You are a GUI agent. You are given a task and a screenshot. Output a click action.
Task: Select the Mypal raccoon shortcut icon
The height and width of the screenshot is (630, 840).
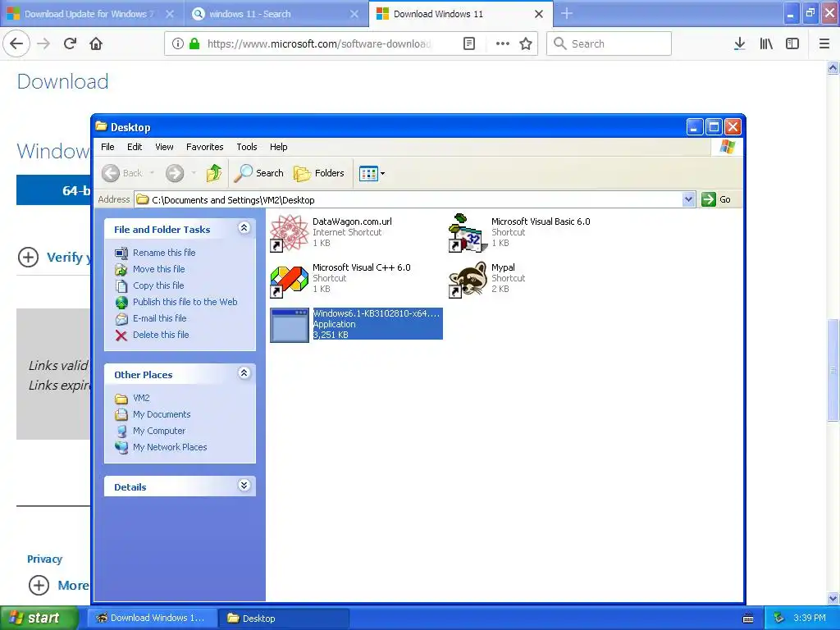tap(468, 279)
